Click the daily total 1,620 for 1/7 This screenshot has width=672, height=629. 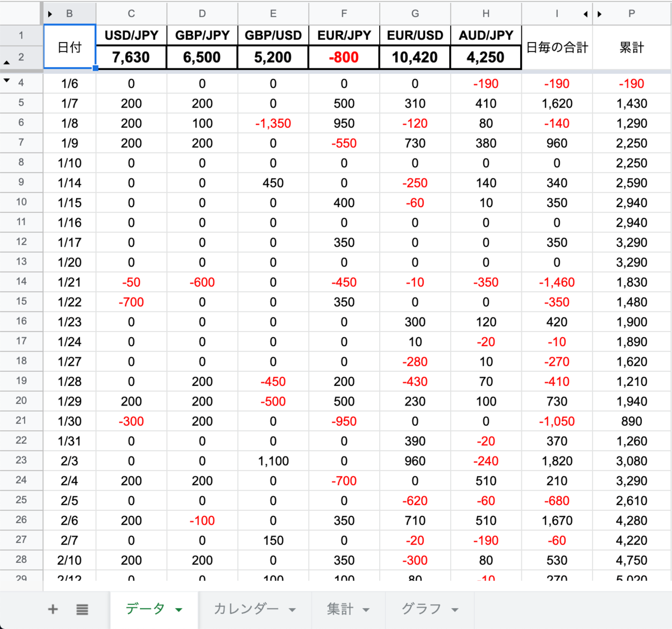pos(557,104)
